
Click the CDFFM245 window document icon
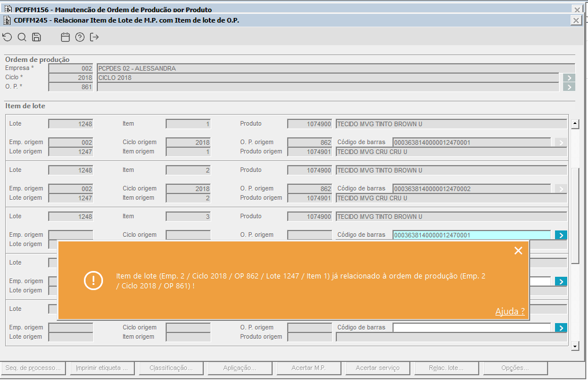click(x=6, y=20)
